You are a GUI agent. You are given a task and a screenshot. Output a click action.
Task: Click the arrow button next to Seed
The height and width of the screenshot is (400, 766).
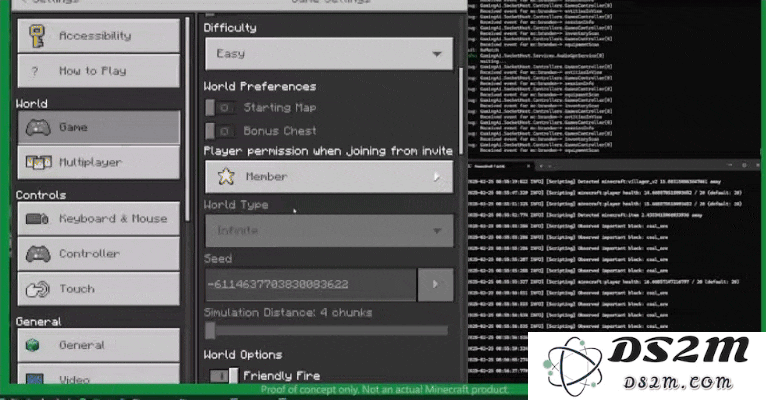coord(435,284)
